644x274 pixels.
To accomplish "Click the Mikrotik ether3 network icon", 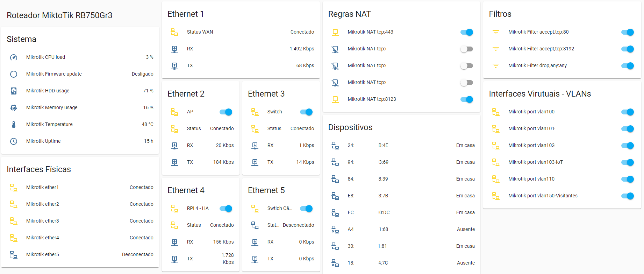I will [x=14, y=221].
